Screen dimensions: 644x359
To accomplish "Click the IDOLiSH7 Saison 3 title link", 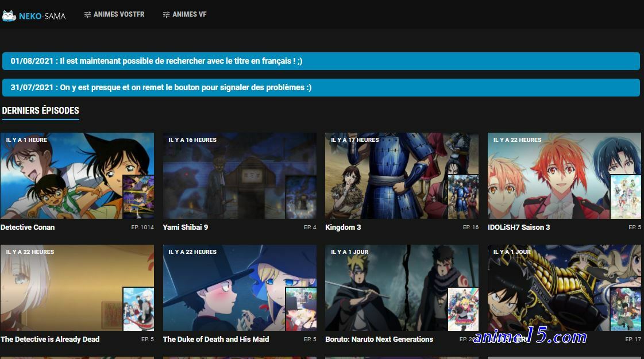I will coord(519,227).
